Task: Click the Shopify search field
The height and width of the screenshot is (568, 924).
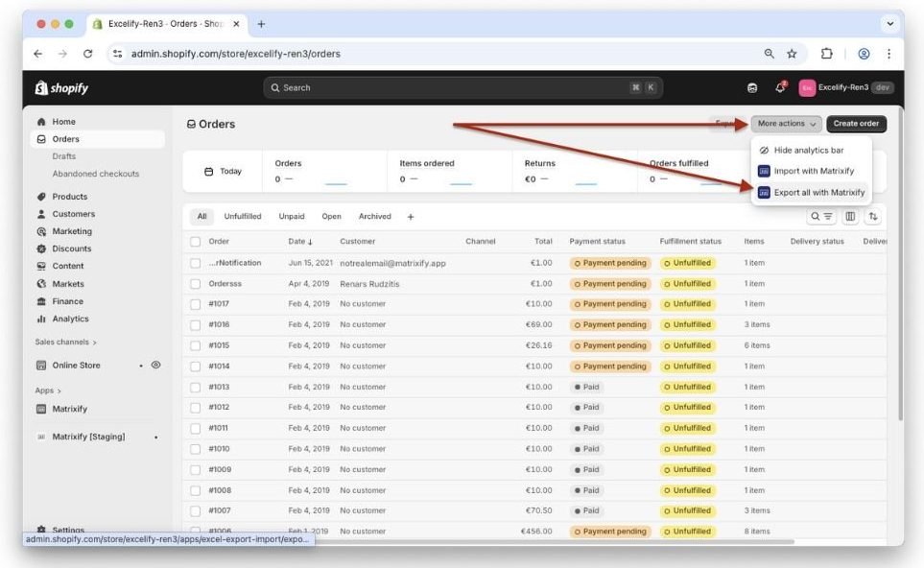Action: [462, 88]
